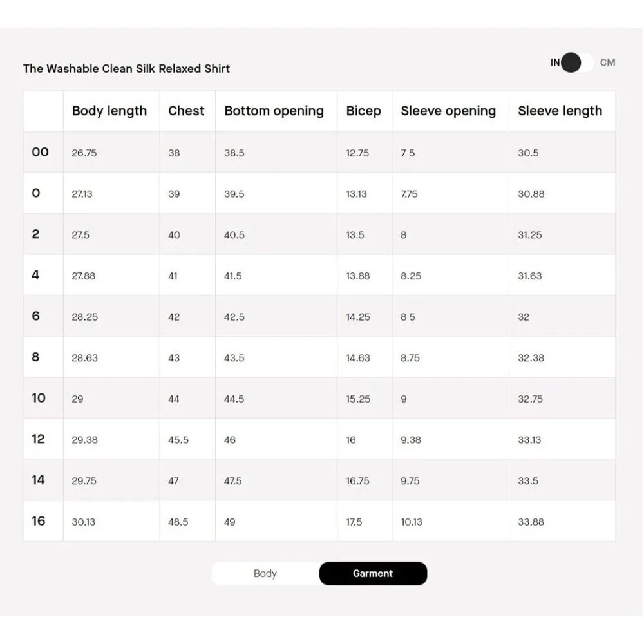Click the IN unit label

[x=554, y=62]
